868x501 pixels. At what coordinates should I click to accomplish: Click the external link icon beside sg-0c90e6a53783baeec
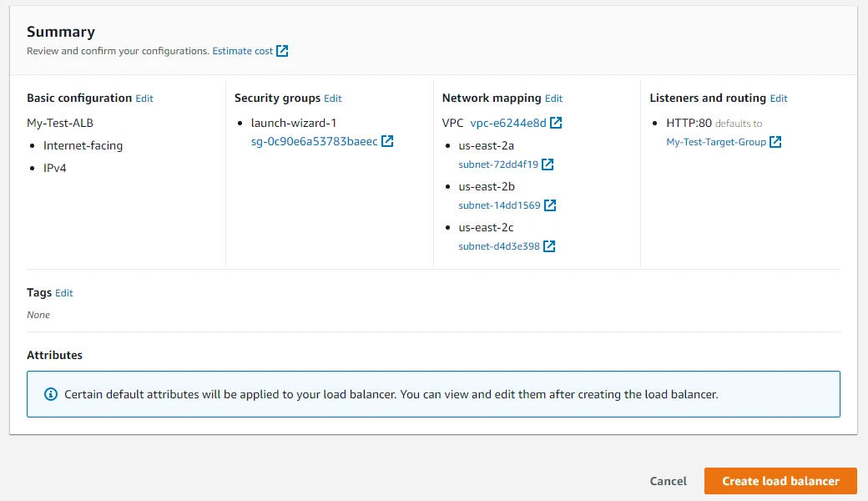click(x=386, y=140)
